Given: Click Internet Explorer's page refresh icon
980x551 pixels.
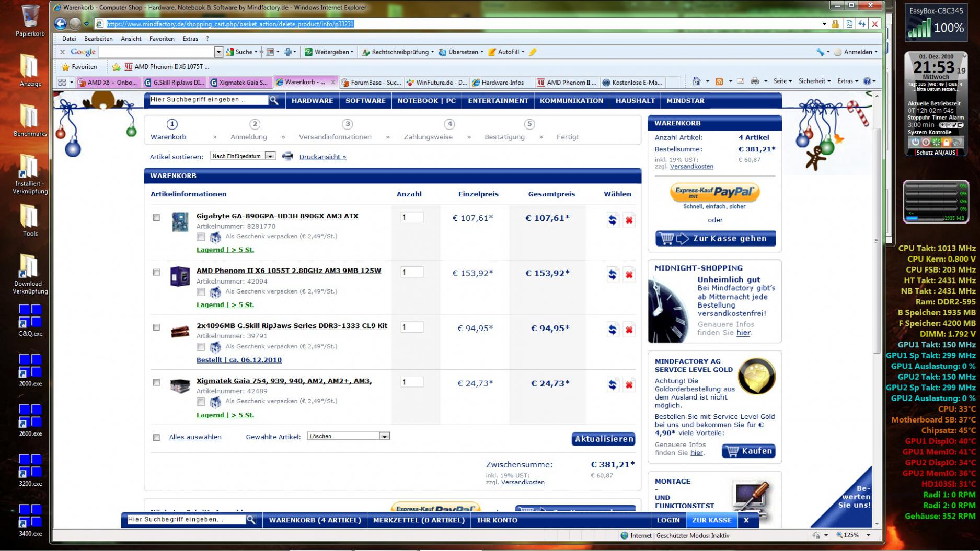Looking at the screenshot, I should 861,24.
